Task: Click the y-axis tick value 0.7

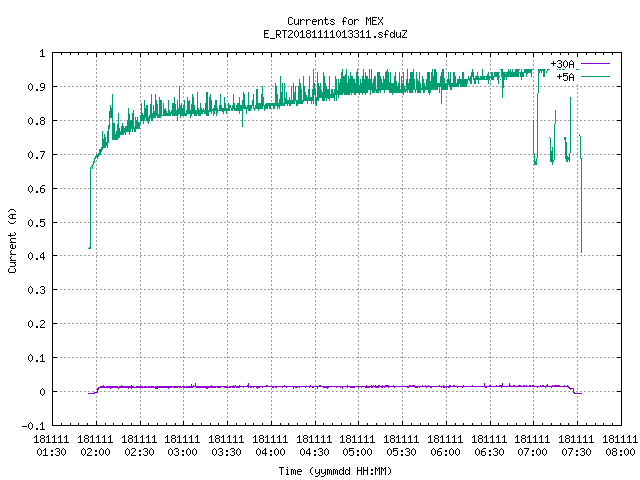Action: coord(36,155)
